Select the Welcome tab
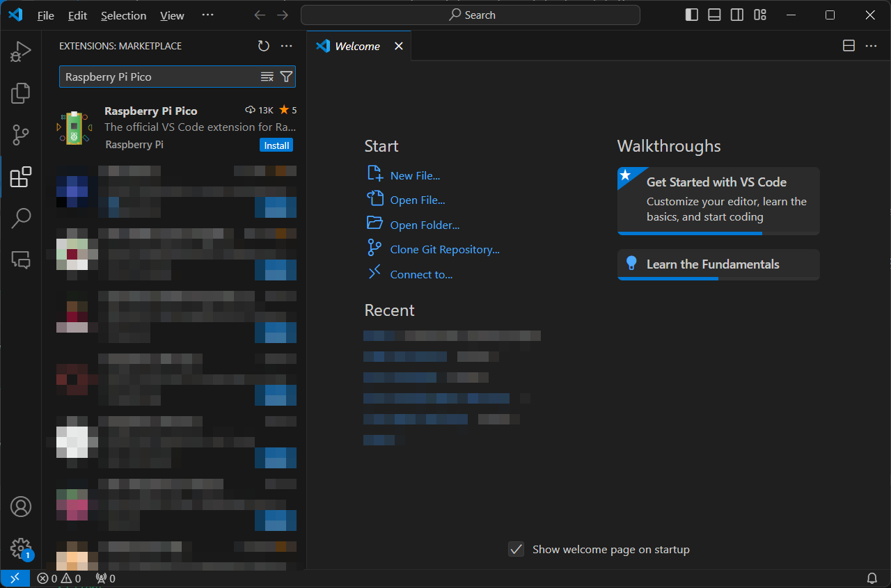 click(358, 46)
